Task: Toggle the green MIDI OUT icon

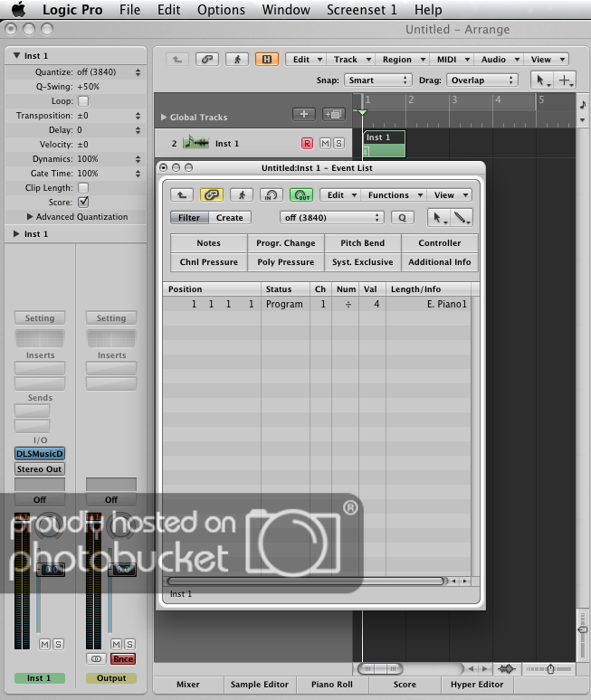Action: pos(301,195)
